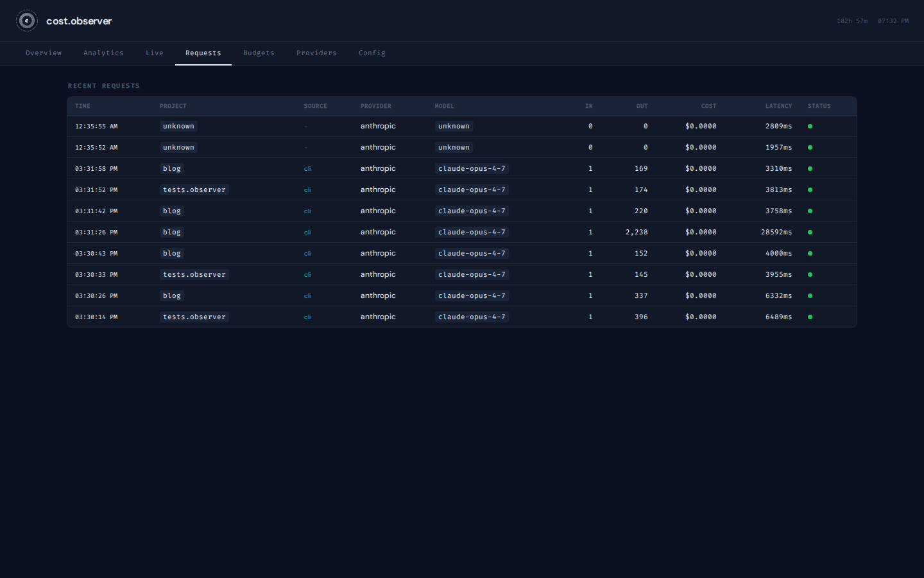Click the 2,238 output tokens value
The height and width of the screenshot is (578, 924).
point(637,232)
